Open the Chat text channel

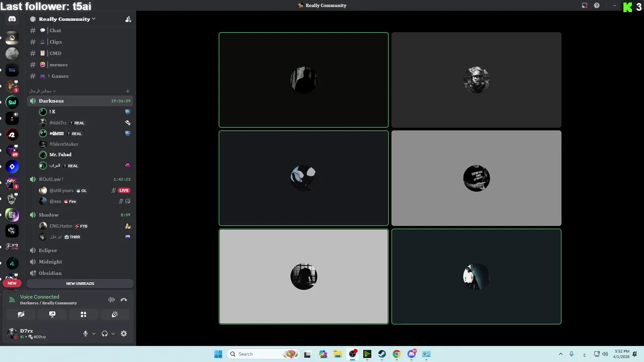coord(80,31)
